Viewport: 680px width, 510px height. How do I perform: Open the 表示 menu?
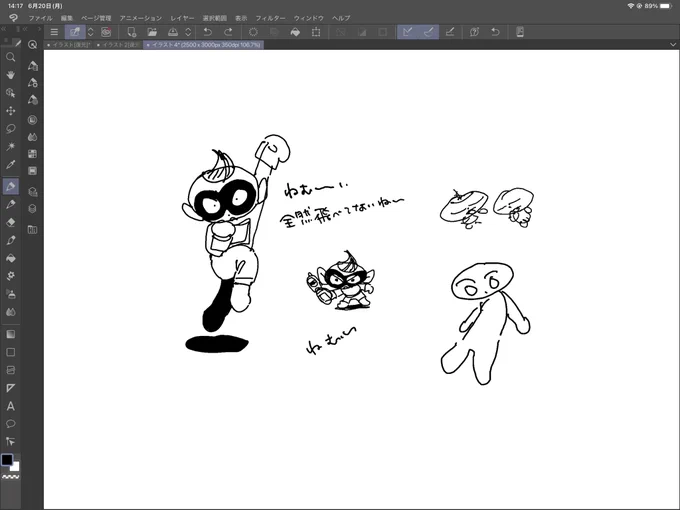click(241, 18)
